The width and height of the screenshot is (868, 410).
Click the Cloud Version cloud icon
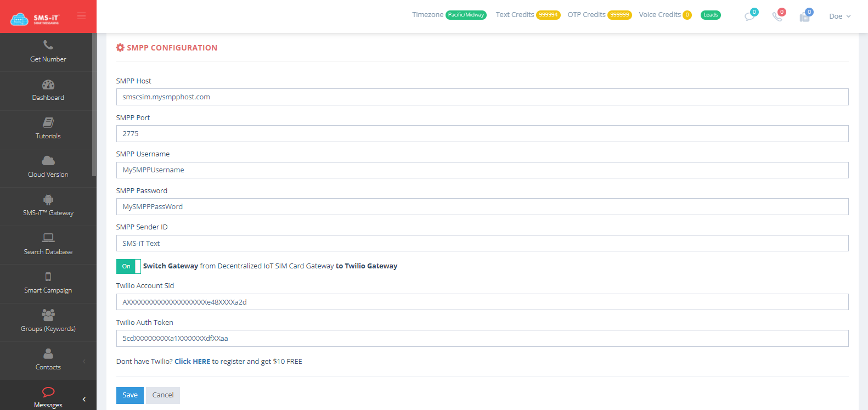pyautogui.click(x=48, y=160)
